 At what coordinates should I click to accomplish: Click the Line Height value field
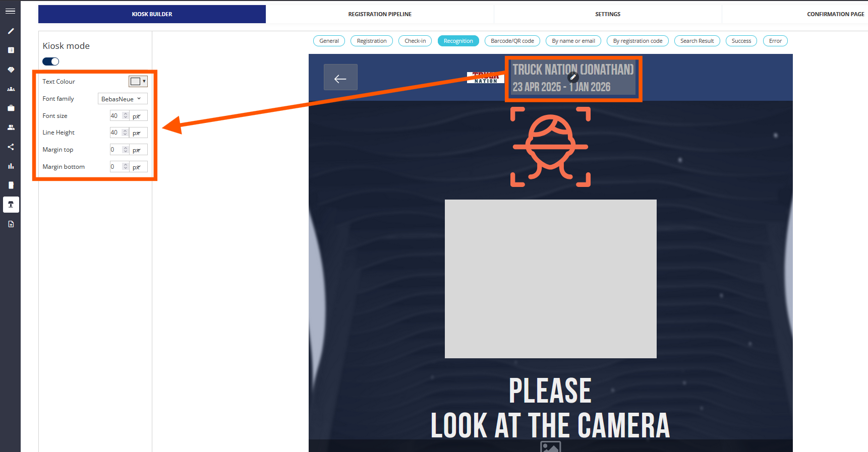coord(115,133)
